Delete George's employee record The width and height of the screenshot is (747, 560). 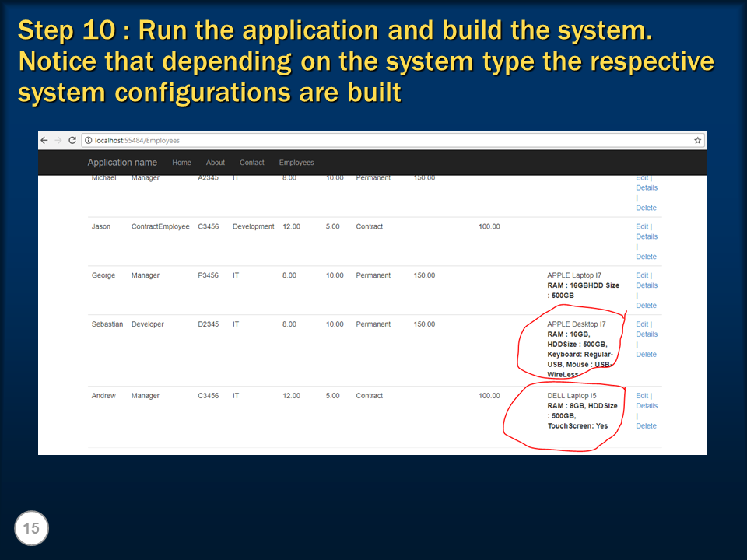point(646,305)
